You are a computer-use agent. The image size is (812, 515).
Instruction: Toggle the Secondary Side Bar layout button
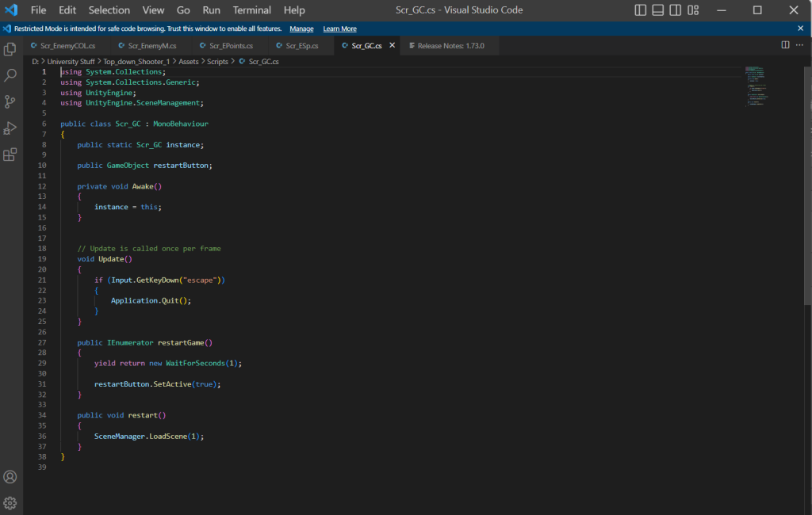pyautogui.click(x=676, y=10)
